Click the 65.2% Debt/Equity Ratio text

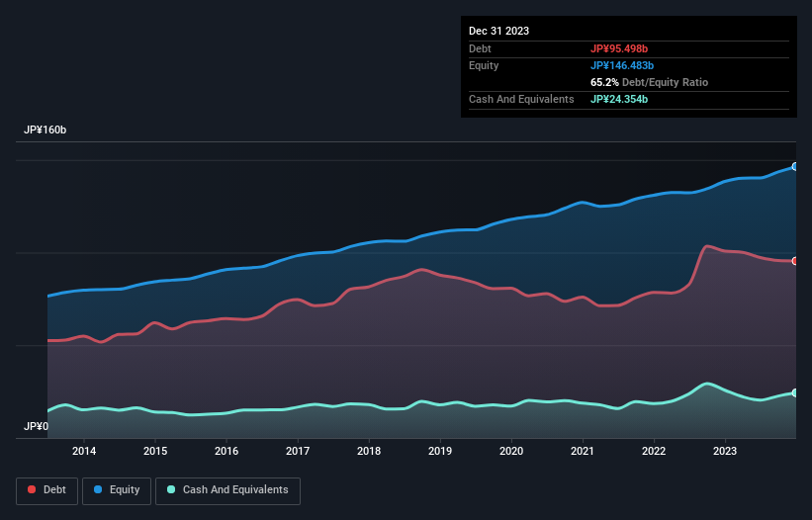(649, 82)
